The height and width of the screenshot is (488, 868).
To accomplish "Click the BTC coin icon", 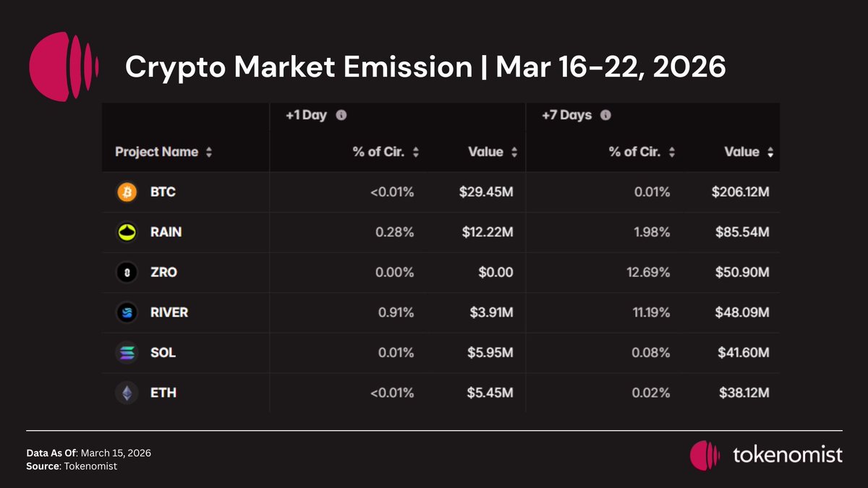I will point(126,192).
